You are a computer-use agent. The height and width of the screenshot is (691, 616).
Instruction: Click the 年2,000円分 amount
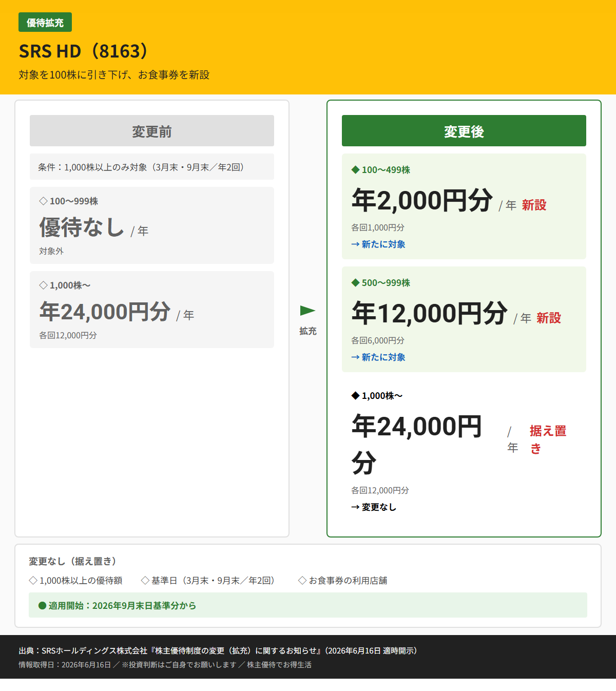422,200
